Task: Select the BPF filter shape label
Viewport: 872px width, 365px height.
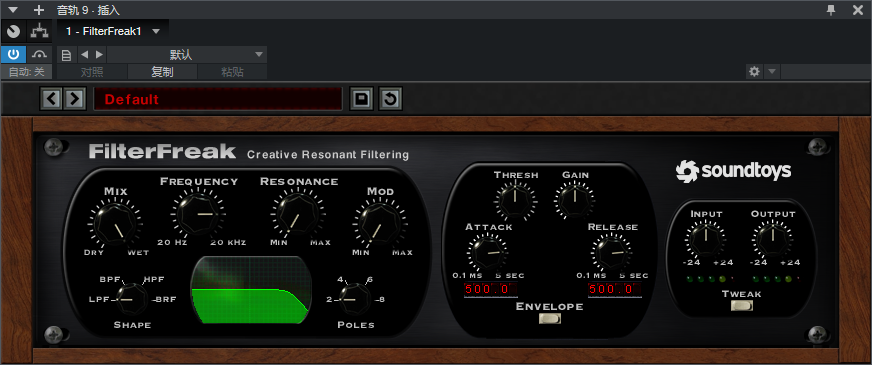Action: 111,279
